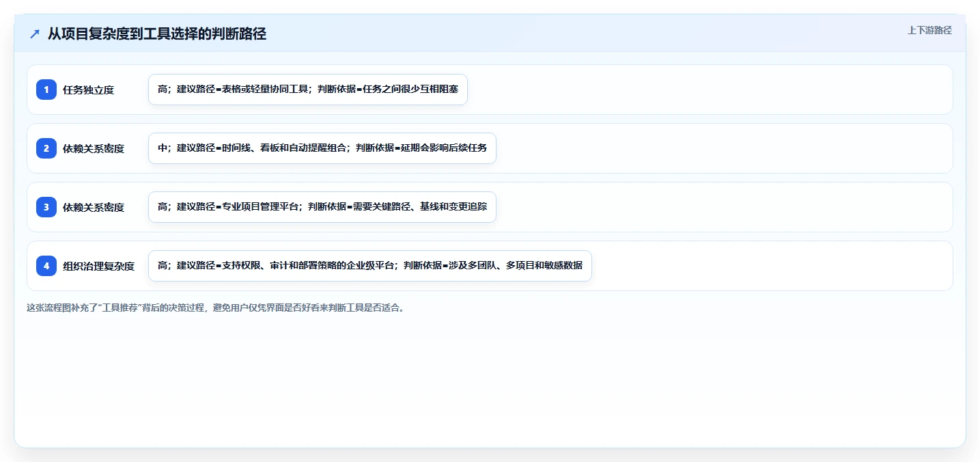
Task: Click the box recommending 专业项目管理平台
Action: tap(322, 207)
